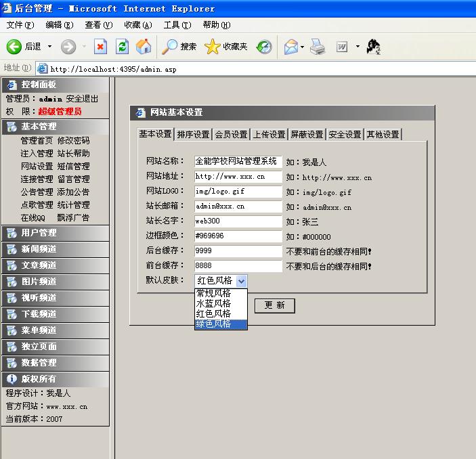
Task: Click the 边框颜色 input field
Action: click(238, 237)
